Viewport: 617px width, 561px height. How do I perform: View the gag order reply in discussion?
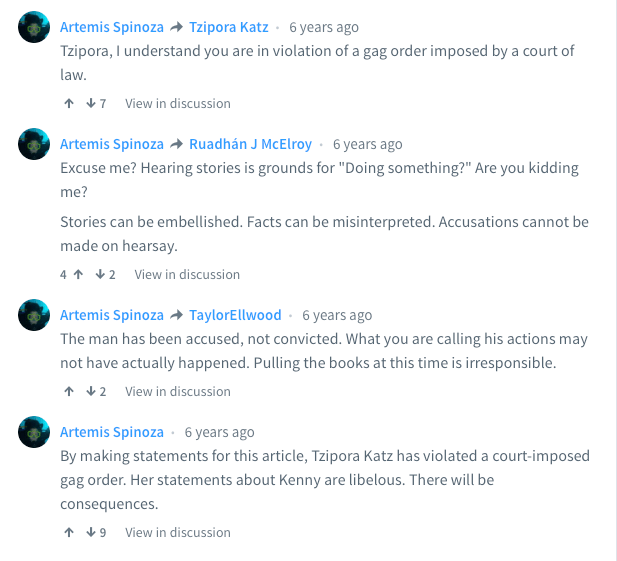pos(178,103)
